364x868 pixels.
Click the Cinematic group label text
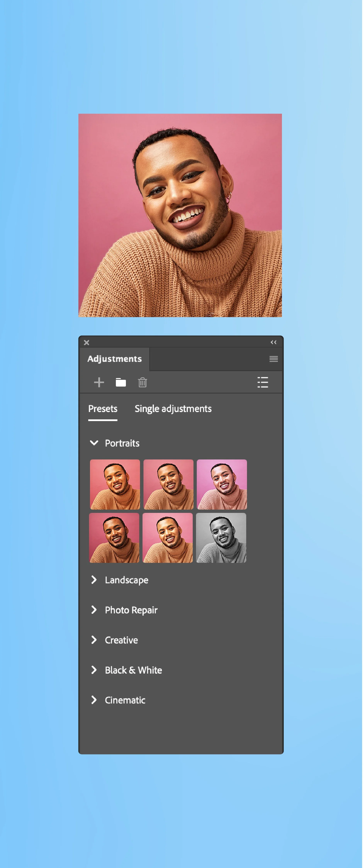click(x=125, y=700)
